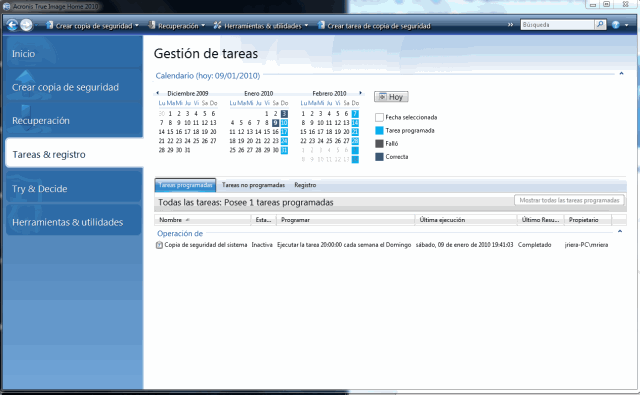Show hidden toolbar items via double chevron
This screenshot has height=395, width=640.
pyautogui.click(x=510, y=25)
